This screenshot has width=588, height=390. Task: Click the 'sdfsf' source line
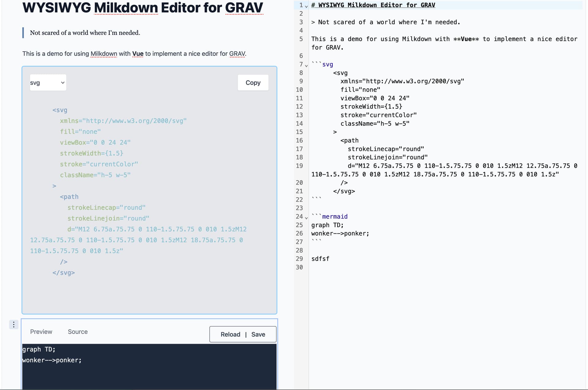click(x=320, y=259)
